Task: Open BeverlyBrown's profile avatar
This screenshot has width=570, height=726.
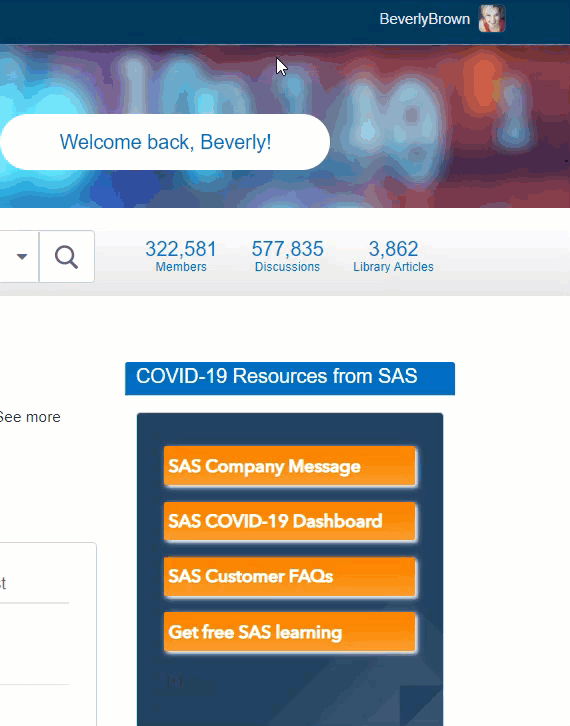Action: [492, 19]
